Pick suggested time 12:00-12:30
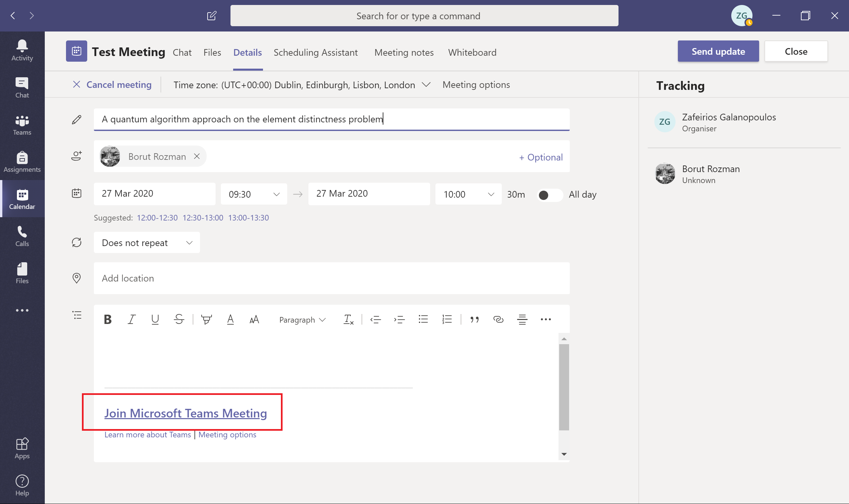849x504 pixels. (157, 218)
